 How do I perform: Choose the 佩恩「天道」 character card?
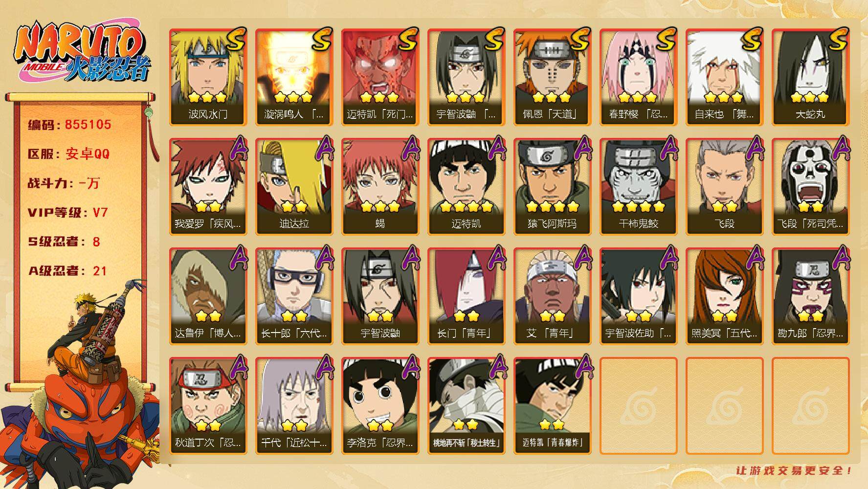[552, 77]
